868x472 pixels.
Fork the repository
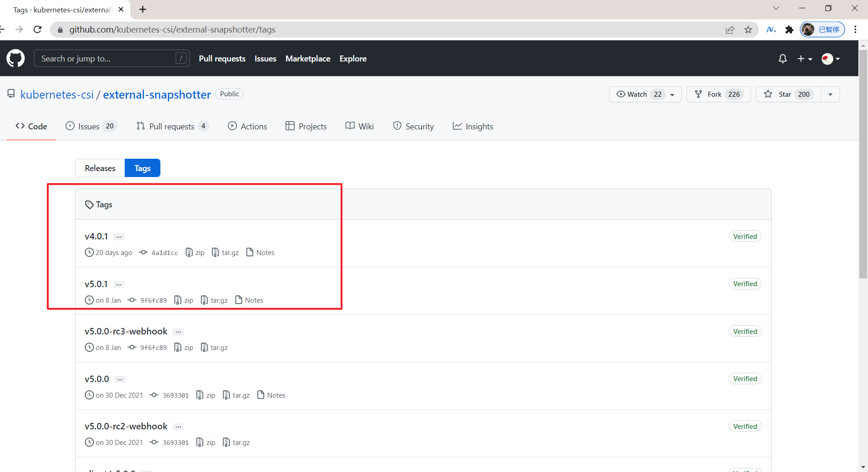coord(718,94)
